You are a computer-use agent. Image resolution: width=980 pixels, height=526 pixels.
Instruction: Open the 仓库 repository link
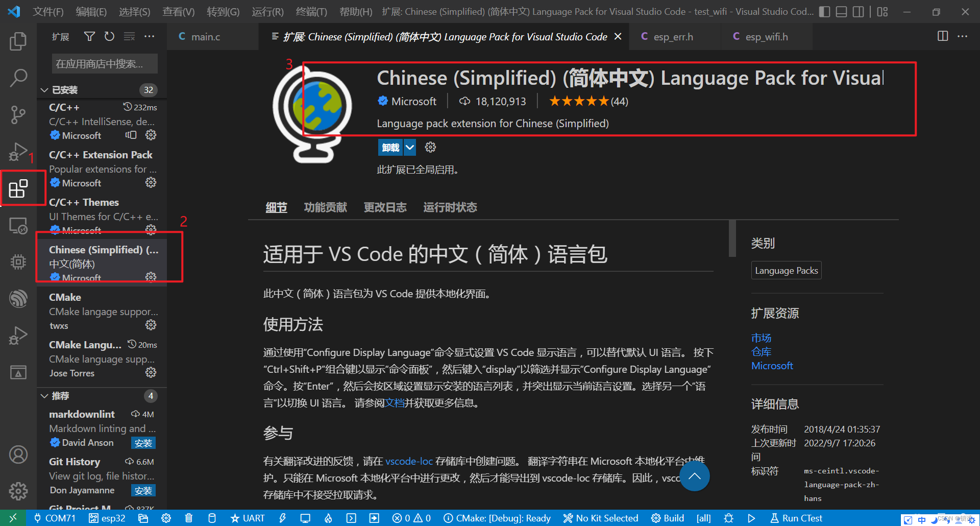pos(761,351)
